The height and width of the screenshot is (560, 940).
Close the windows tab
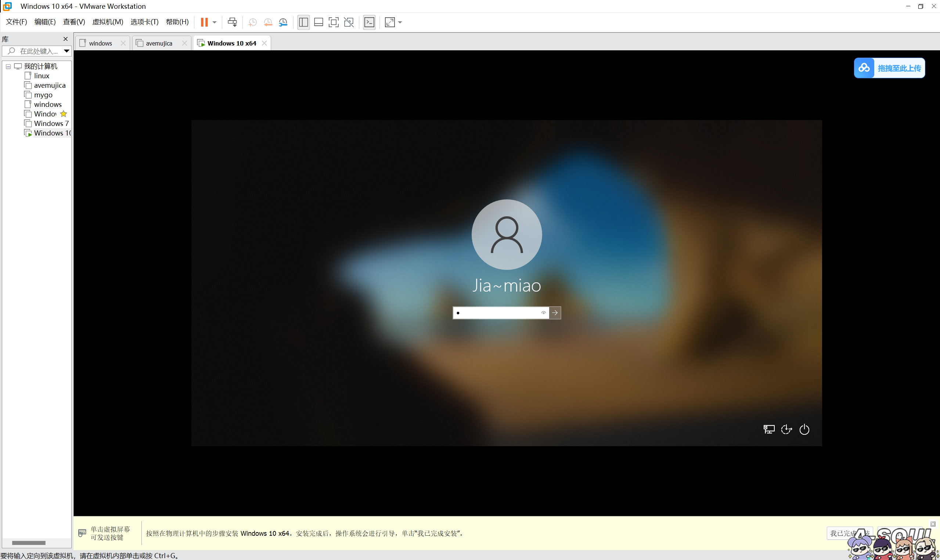(123, 43)
